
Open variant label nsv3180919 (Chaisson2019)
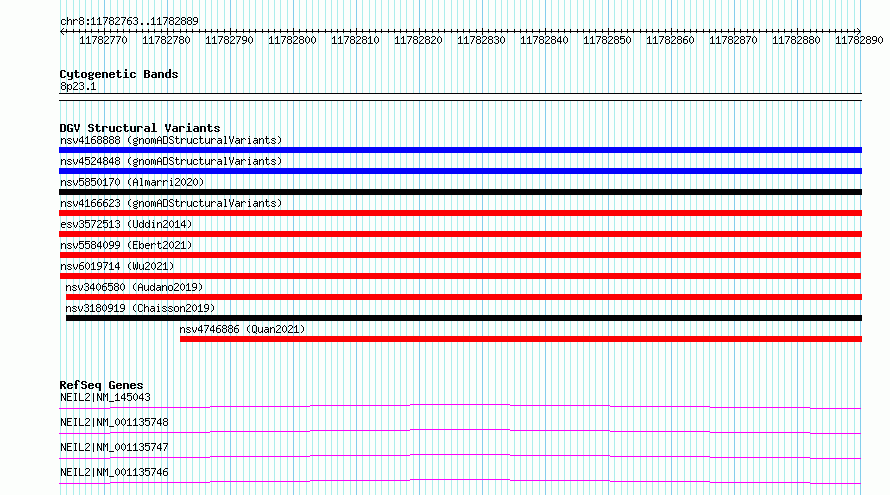pos(140,308)
